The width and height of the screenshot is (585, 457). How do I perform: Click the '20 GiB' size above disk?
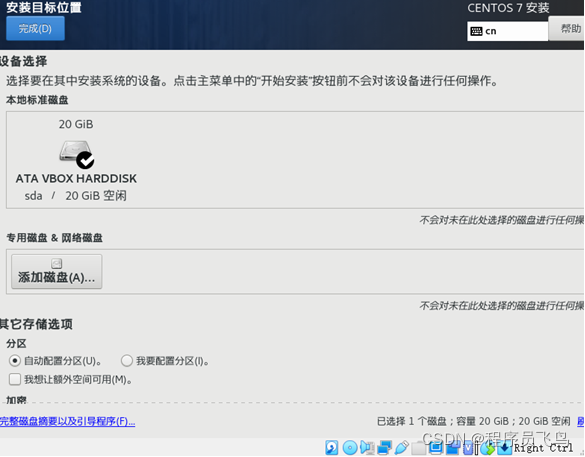pos(76,124)
